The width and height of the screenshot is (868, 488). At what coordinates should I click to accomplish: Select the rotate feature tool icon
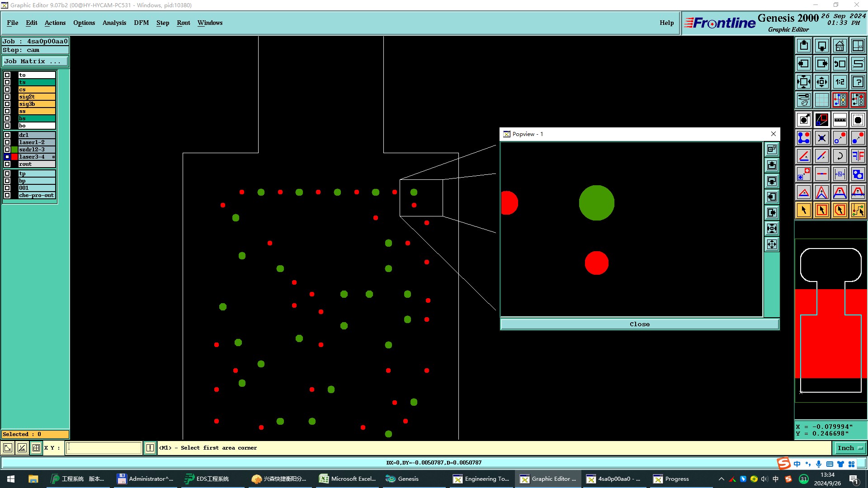coord(840,156)
